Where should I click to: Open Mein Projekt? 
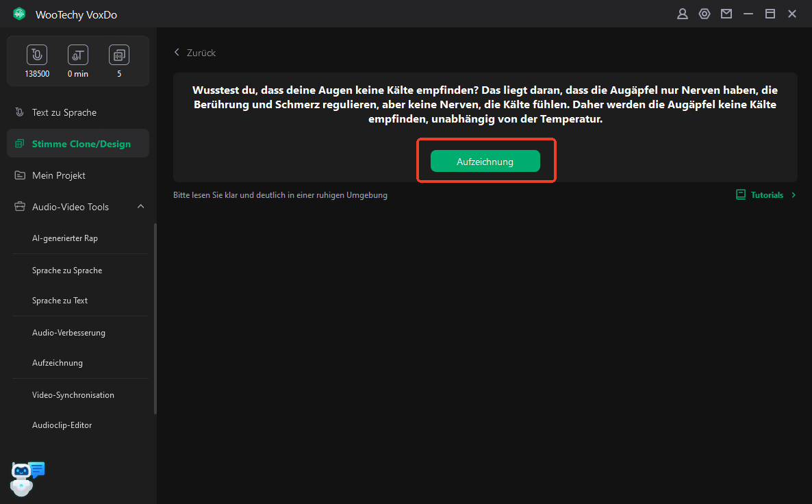(x=59, y=175)
